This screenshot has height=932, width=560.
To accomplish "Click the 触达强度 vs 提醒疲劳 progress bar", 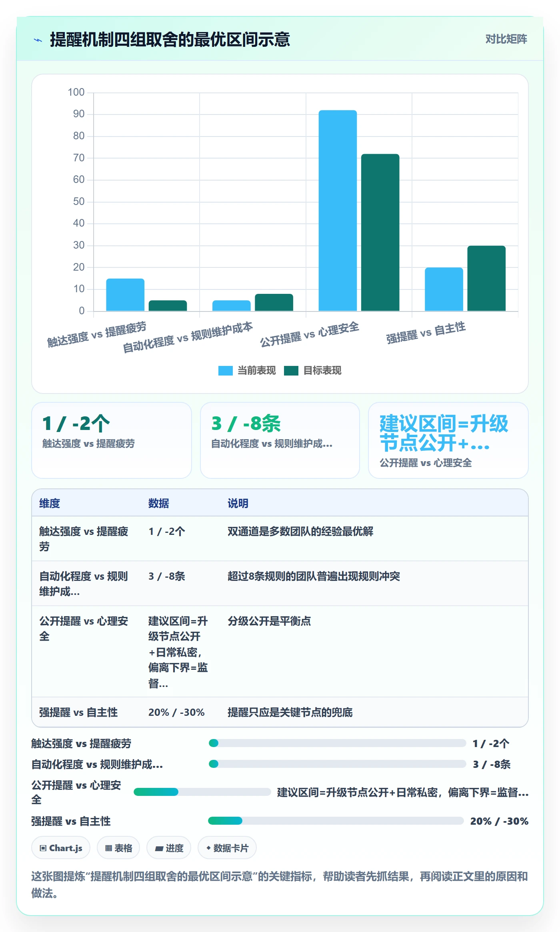I will (337, 743).
